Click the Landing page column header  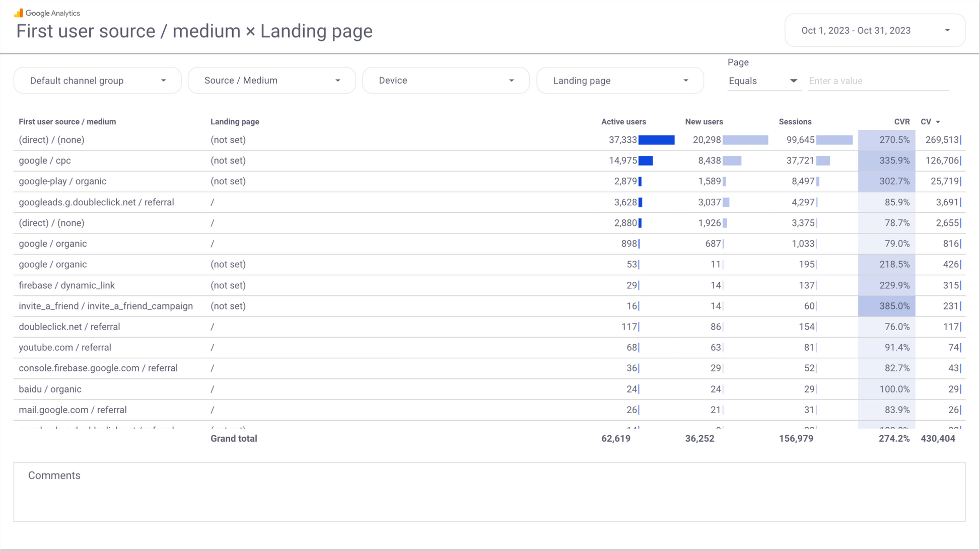coord(235,122)
